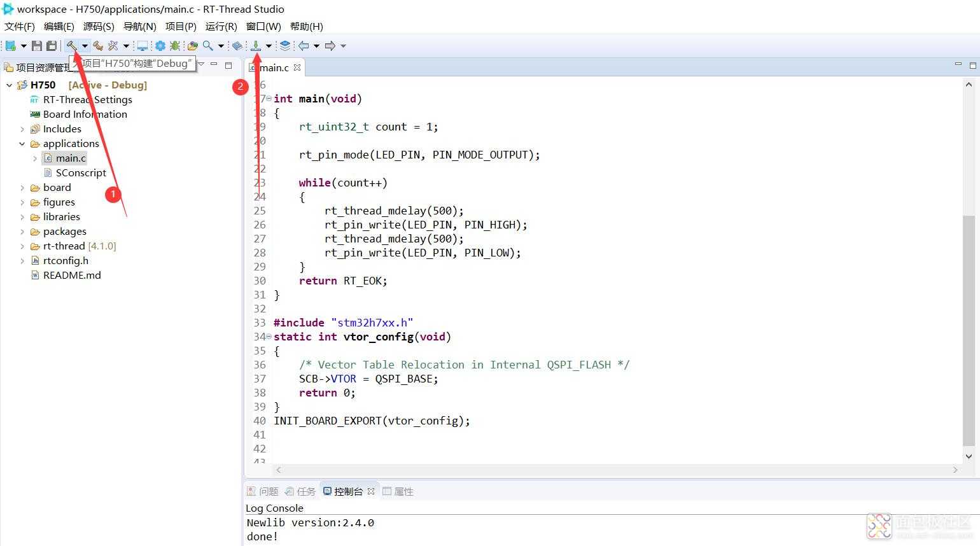Open the 帮助(H) menu
This screenshot has height=546, width=980.
(x=307, y=26)
